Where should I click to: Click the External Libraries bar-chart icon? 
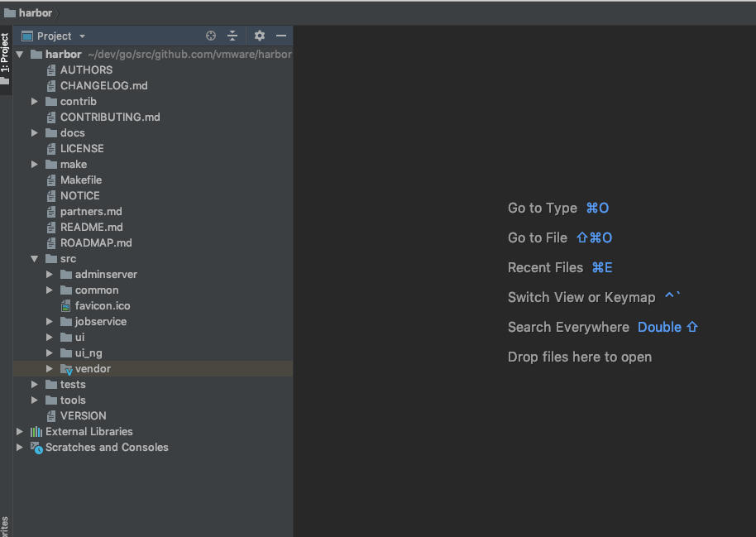36,431
